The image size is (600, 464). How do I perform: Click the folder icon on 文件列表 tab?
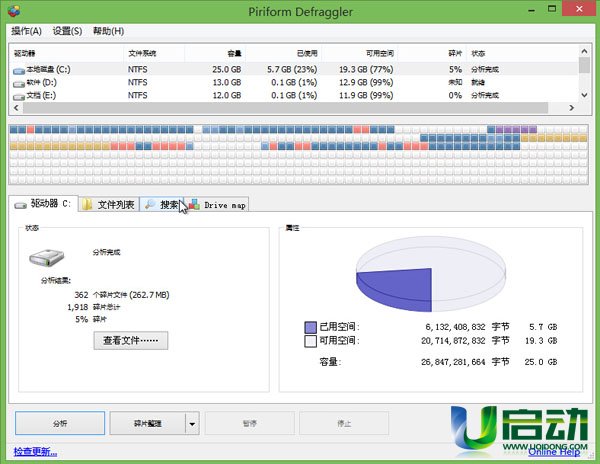(87, 204)
